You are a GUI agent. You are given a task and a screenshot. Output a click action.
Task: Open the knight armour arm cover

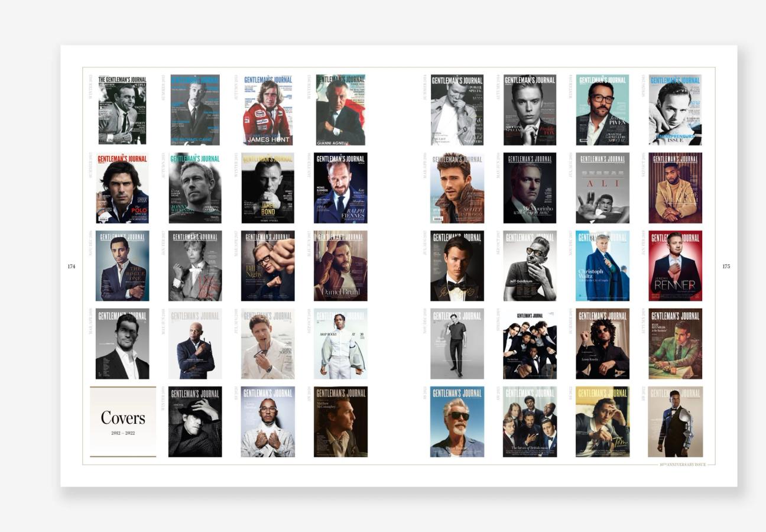675,421
